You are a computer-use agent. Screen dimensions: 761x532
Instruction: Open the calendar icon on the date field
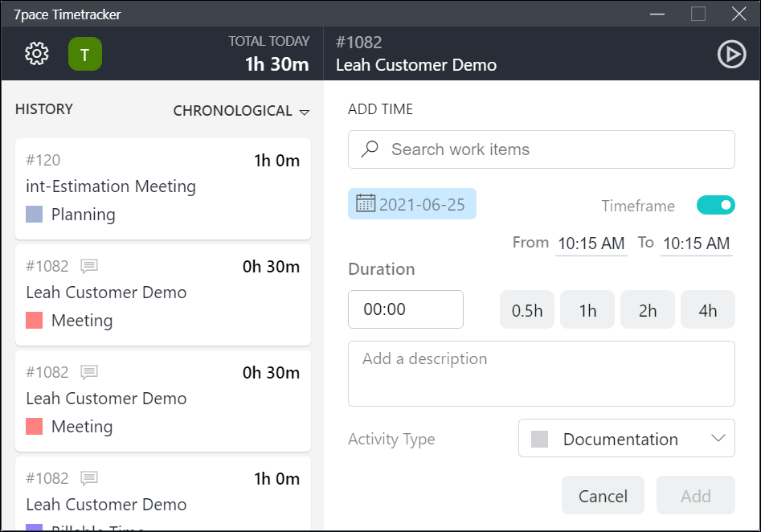pos(366,203)
